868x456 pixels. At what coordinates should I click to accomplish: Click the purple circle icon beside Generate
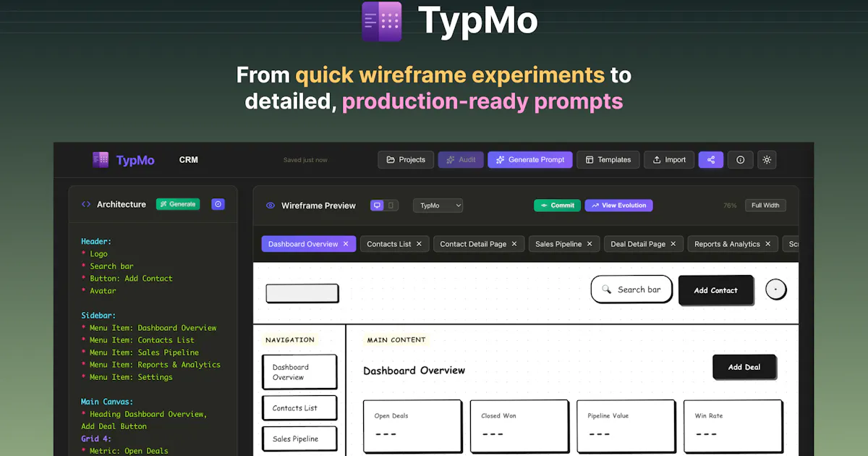218,204
